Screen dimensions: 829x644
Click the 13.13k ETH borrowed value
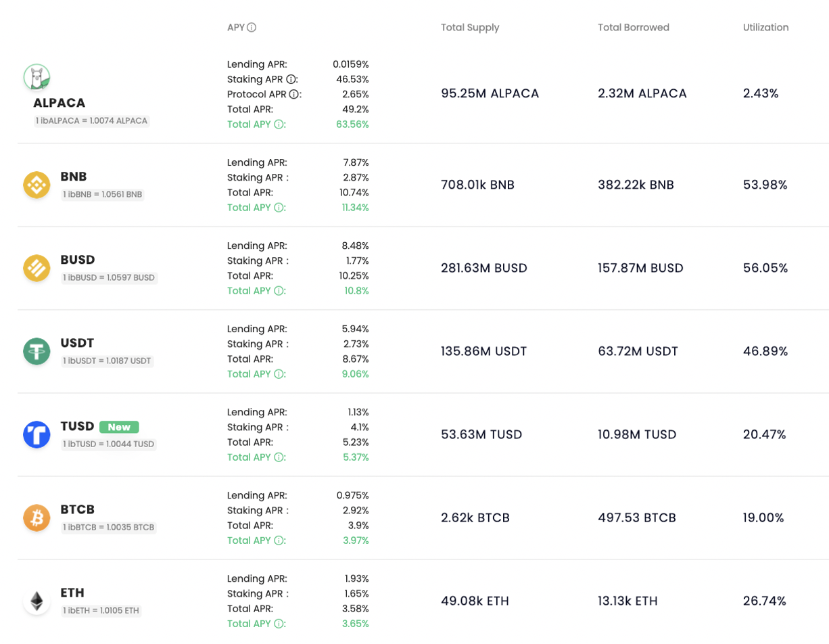(627, 601)
